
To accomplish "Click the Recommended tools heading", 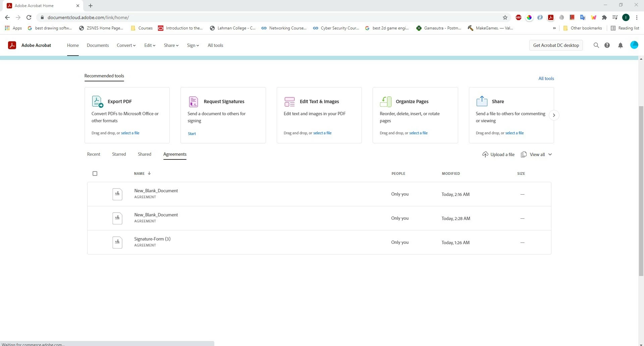I will [x=104, y=76].
